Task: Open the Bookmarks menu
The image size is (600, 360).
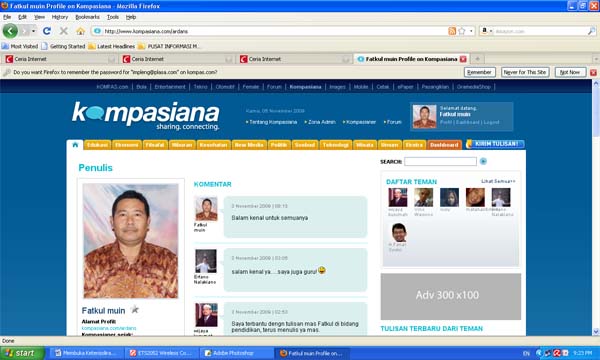Action: (x=87, y=17)
